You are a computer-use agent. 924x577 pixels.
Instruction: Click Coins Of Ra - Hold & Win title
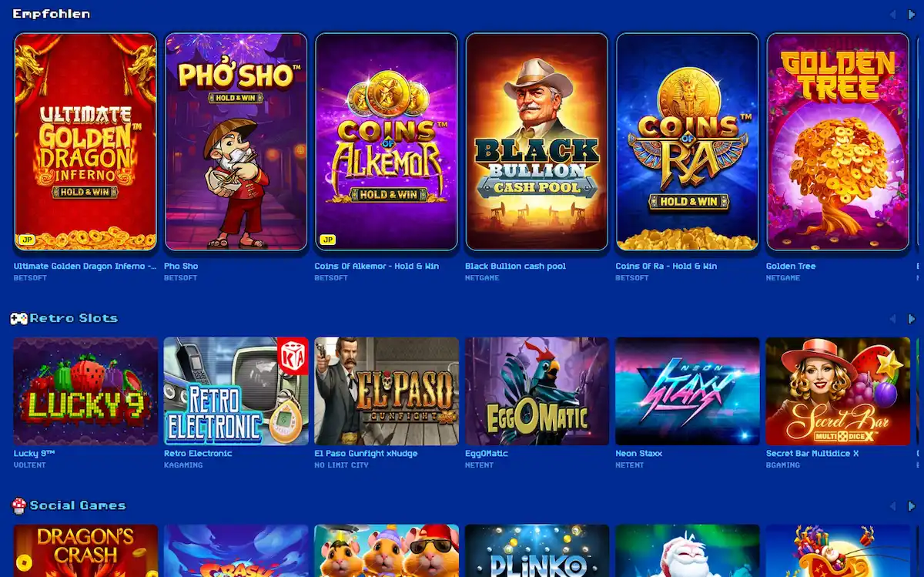point(666,267)
